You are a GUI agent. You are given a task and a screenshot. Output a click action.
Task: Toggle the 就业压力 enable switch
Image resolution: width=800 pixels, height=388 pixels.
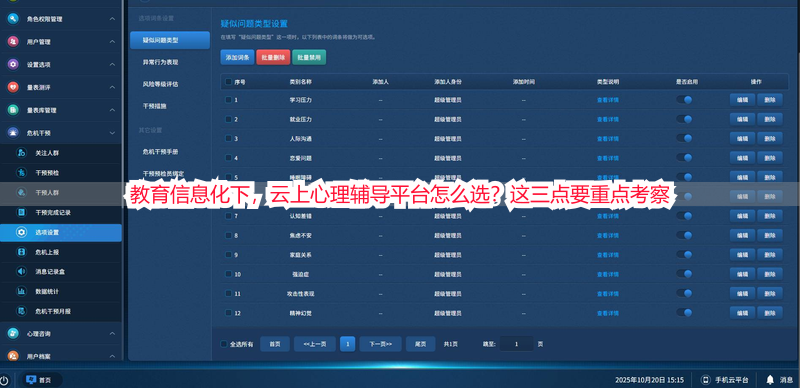point(684,119)
